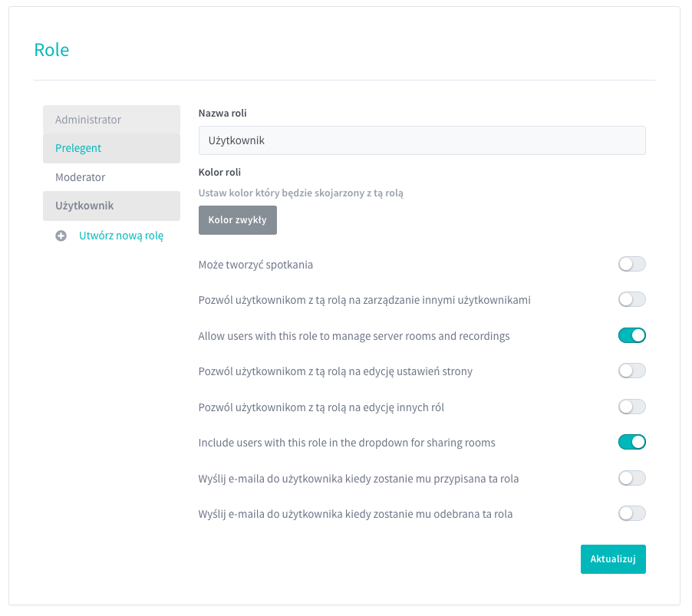Click the Kolor roli section label
The image size is (692, 616).
tap(219, 172)
